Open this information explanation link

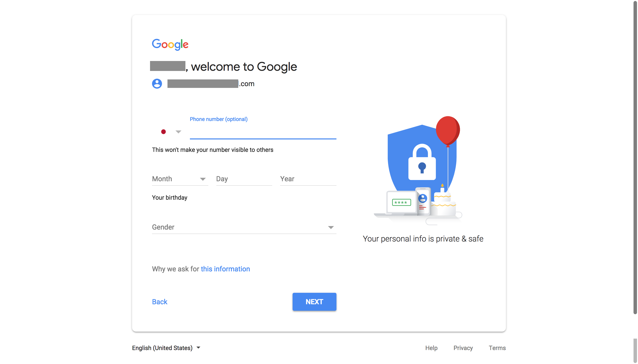225,269
